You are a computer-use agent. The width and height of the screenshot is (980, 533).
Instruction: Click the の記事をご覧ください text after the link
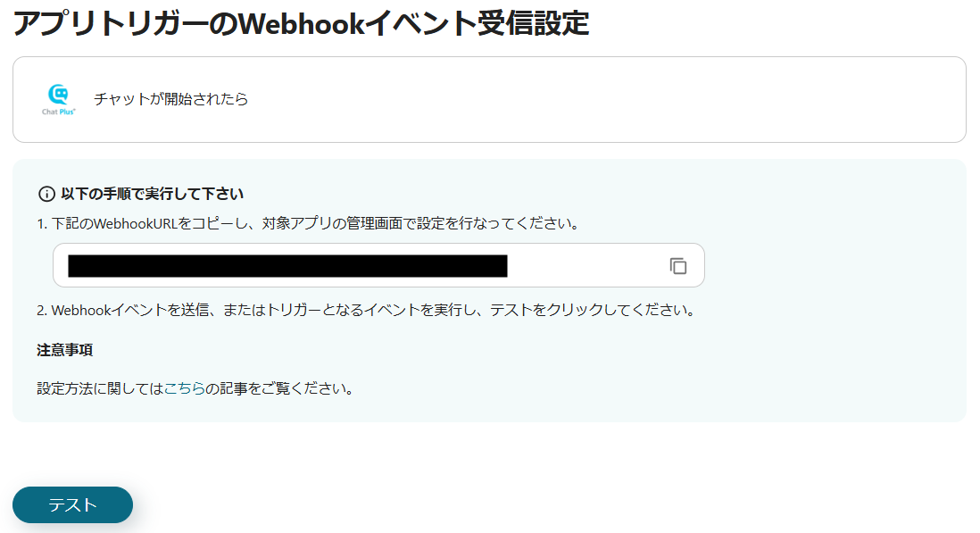(x=280, y=388)
